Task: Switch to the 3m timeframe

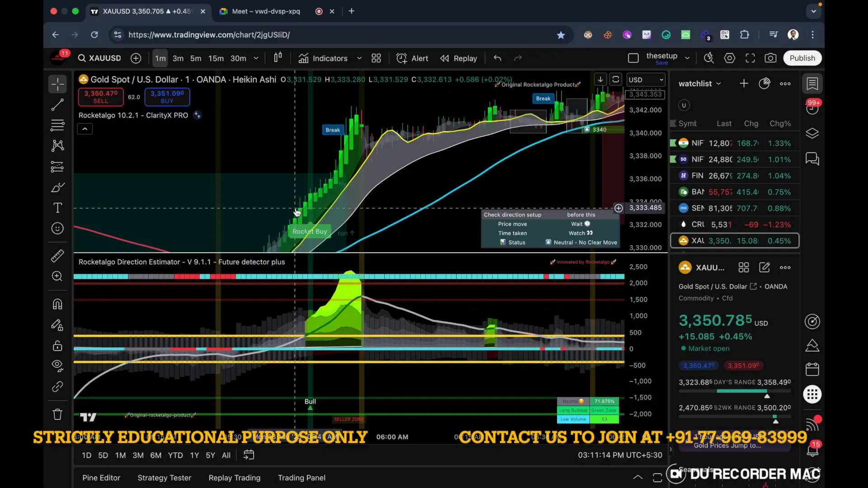Action: [x=178, y=58]
